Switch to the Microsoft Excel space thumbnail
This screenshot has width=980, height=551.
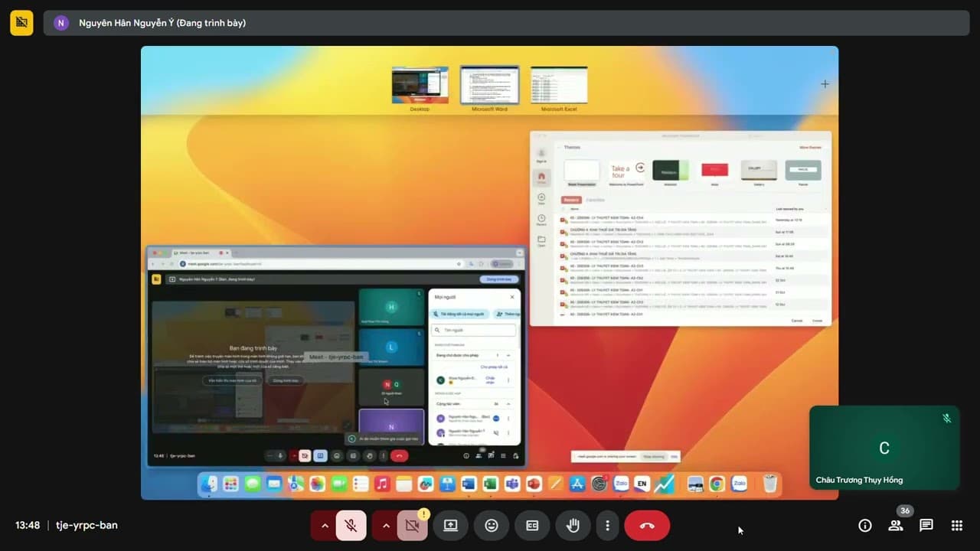pos(559,85)
